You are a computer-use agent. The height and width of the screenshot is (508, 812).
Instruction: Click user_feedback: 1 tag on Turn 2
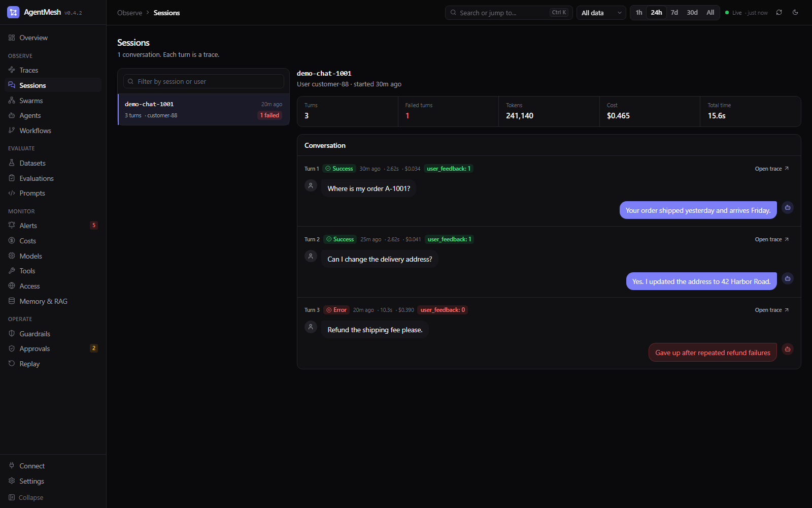click(449, 239)
